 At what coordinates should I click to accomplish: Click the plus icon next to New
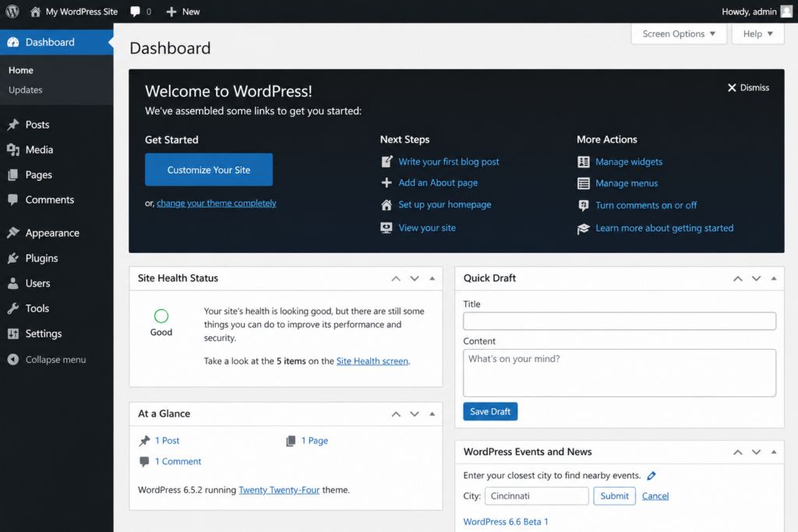point(171,11)
